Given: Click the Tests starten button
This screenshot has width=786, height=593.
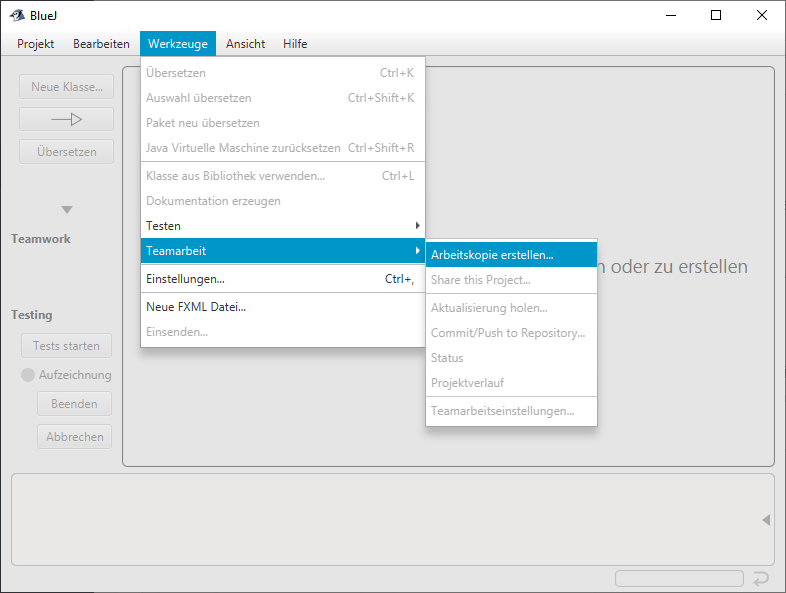Looking at the screenshot, I should (67, 346).
